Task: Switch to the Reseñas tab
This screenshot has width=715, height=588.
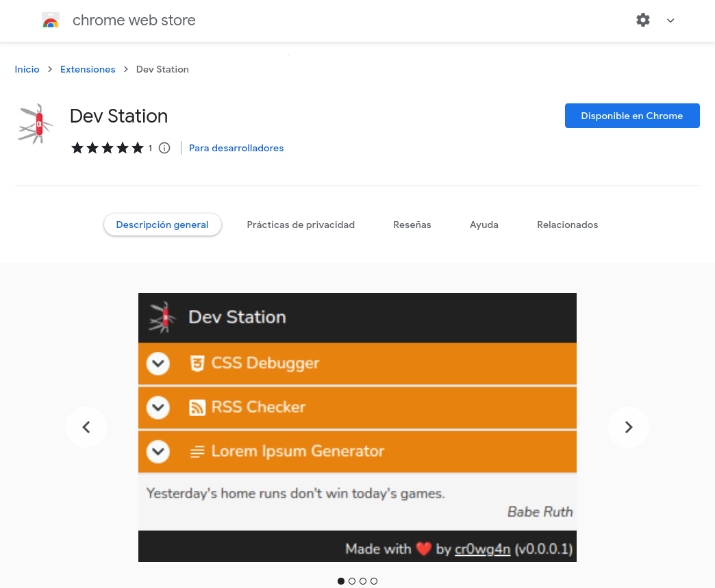Action: point(412,225)
